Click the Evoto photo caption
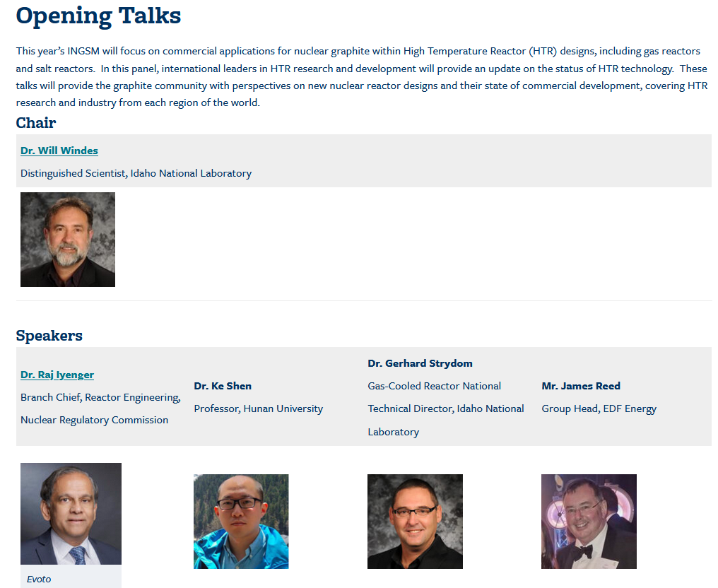This screenshot has height=588, width=718. tap(39, 579)
